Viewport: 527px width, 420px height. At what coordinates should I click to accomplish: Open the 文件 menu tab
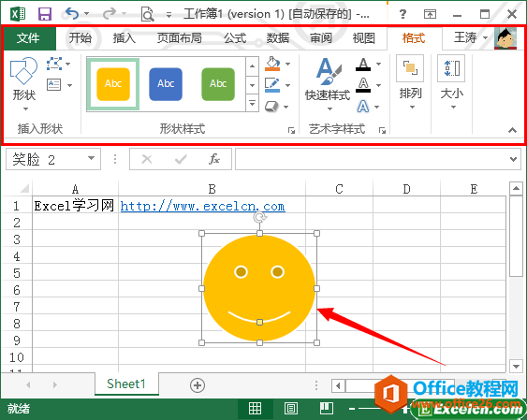(28, 38)
